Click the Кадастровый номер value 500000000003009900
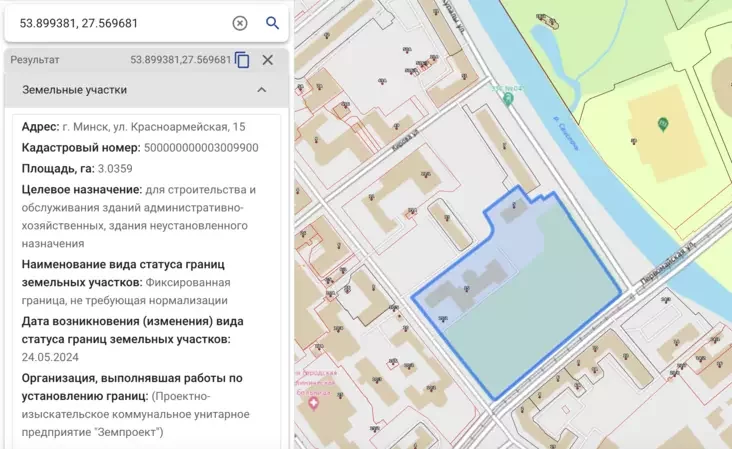Screen dimensions: 732x449 (201, 147)
